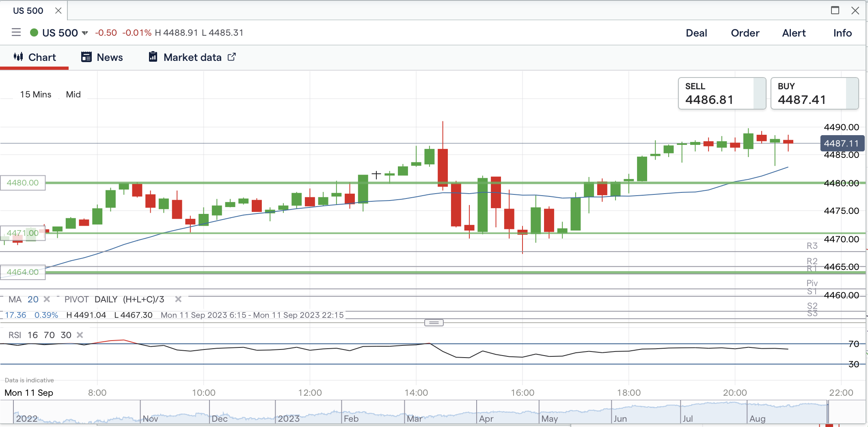Show market Info panel

842,33
